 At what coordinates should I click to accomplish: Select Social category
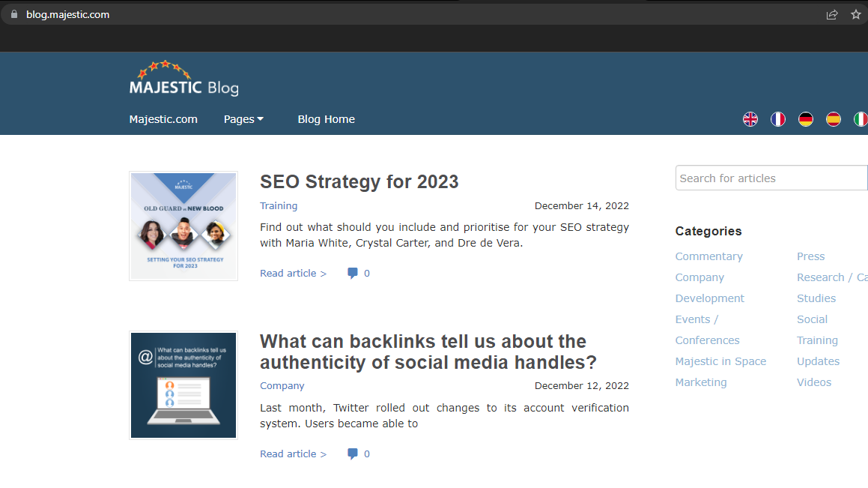point(812,319)
